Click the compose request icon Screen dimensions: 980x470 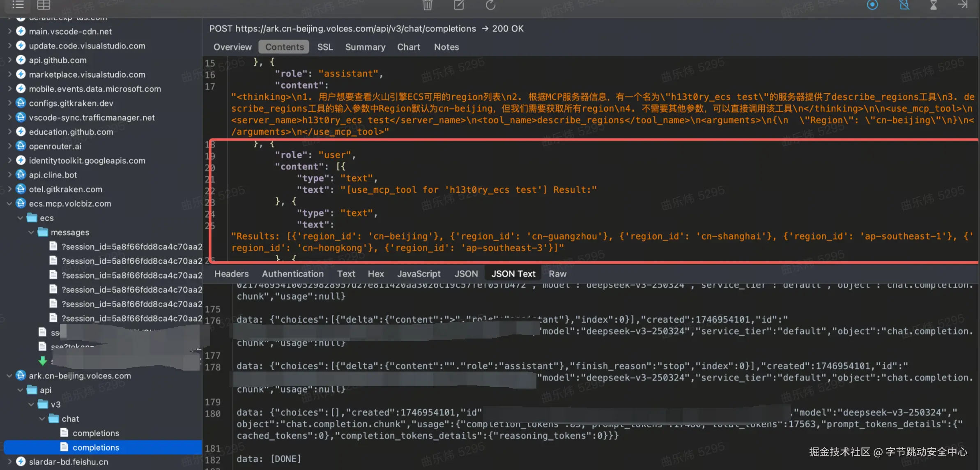click(459, 5)
